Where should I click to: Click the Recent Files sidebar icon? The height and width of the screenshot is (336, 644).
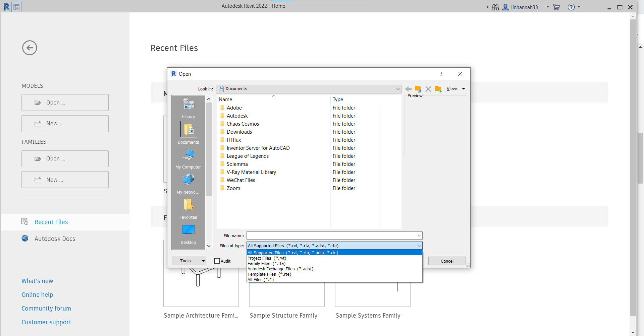[x=25, y=221]
